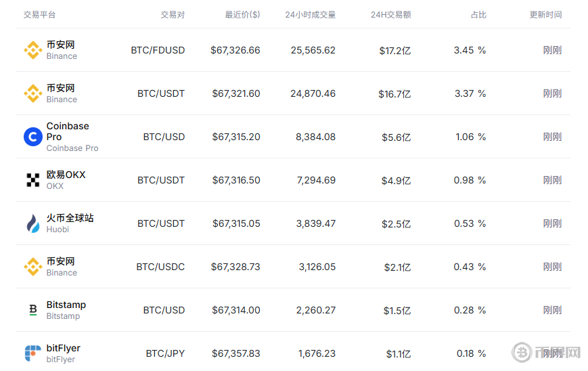Click the bitFlyer grid logo icon
The width and height of the screenshot is (588, 371).
[33, 353]
